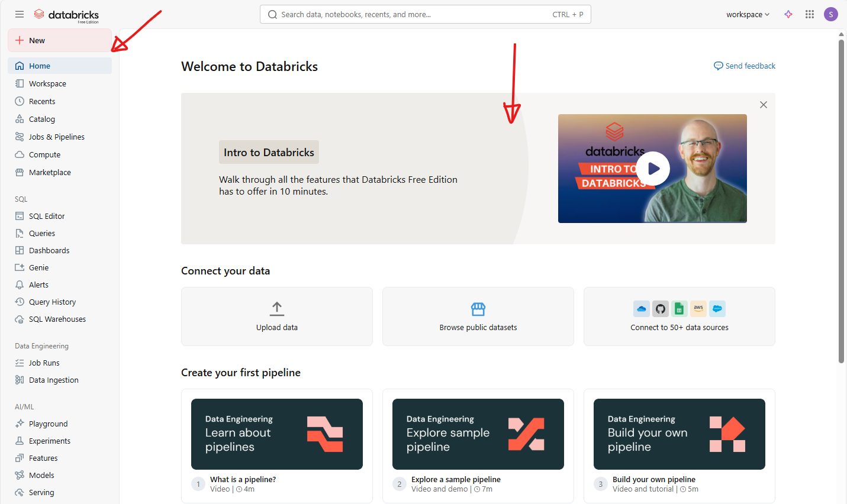The width and height of the screenshot is (847, 504).
Task: Open the Genie icon in sidebar
Action: (x=20, y=267)
